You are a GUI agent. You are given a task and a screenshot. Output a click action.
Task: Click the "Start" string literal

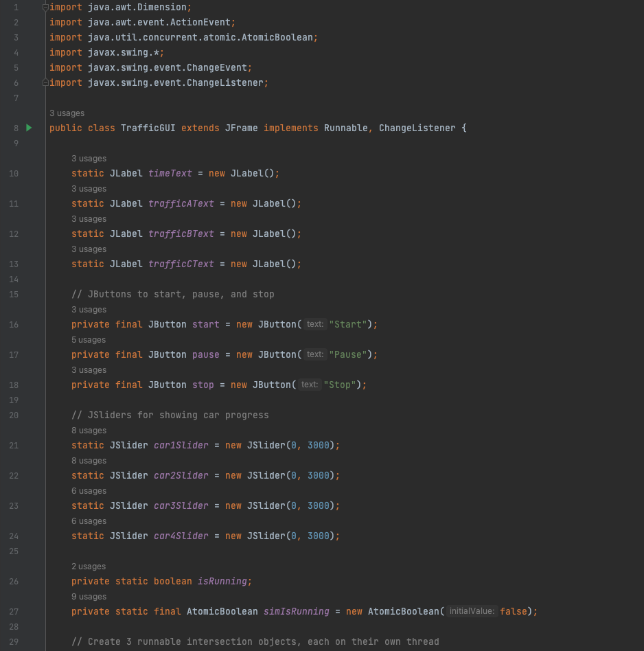(348, 324)
